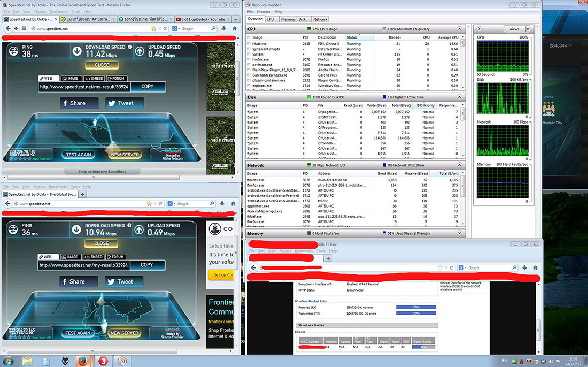Image resolution: width=588 pixels, height=367 pixels.
Task: Click the black fox-head icon on the taskbar
Action: tap(65, 361)
